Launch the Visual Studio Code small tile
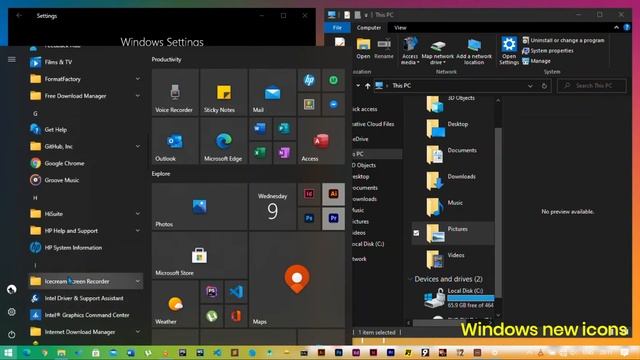This screenshot has width=640, height=360. (x=236, y=292)
